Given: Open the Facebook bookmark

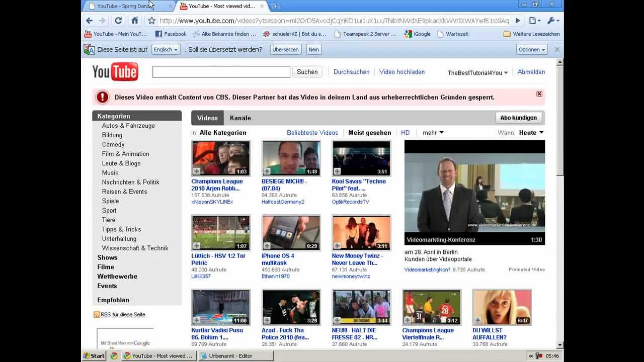Looking at the screenshot, I should coord(171,34).
